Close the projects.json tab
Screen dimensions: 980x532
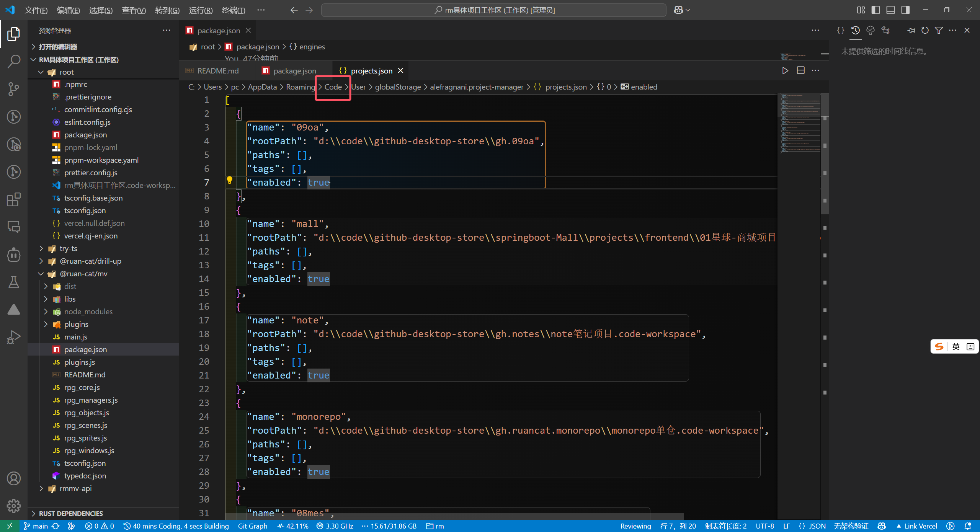coord(400,71)
